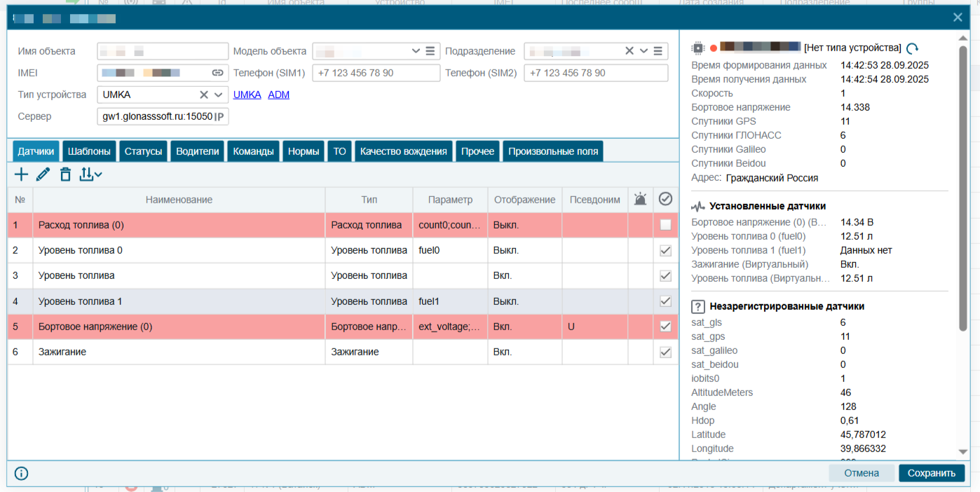The image size is (980, 492).
Task: Toggle checkbox for Зажигание sensor row
Action: 665,352
